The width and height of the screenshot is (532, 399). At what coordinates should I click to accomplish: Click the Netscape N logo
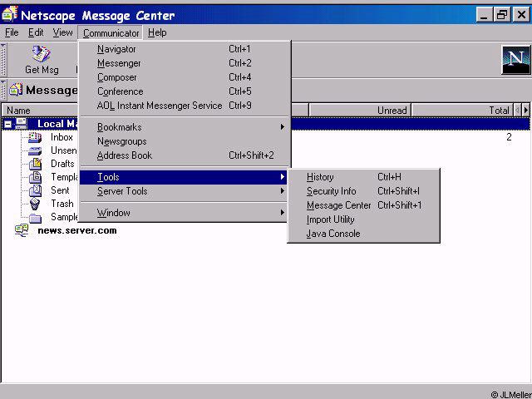[516, 60]
